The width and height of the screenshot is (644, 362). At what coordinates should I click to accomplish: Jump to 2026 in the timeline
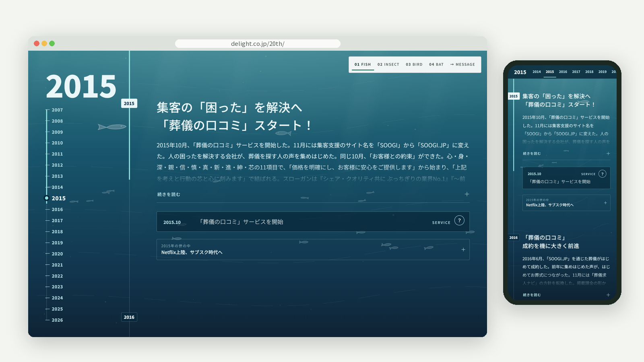point(57,320)
